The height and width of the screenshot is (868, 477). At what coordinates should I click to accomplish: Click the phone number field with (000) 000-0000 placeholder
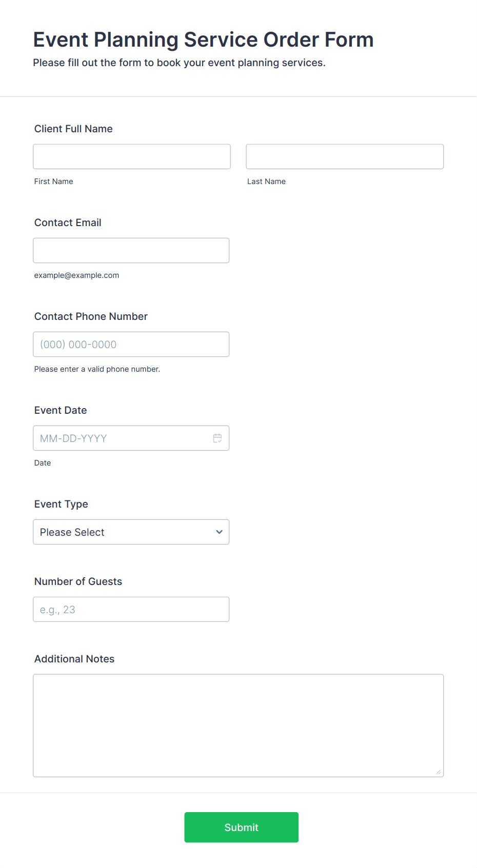pos(131,345)
